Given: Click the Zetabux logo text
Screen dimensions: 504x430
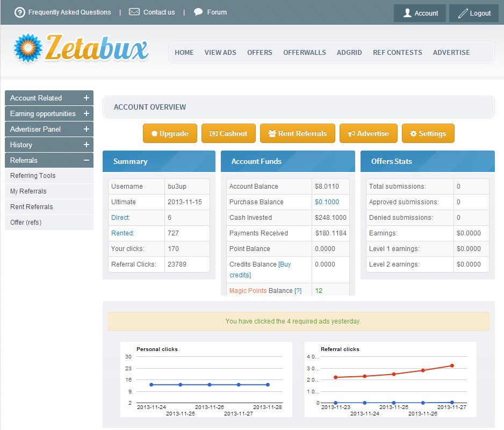Looking at the screenshot, I should click(97, 48).
